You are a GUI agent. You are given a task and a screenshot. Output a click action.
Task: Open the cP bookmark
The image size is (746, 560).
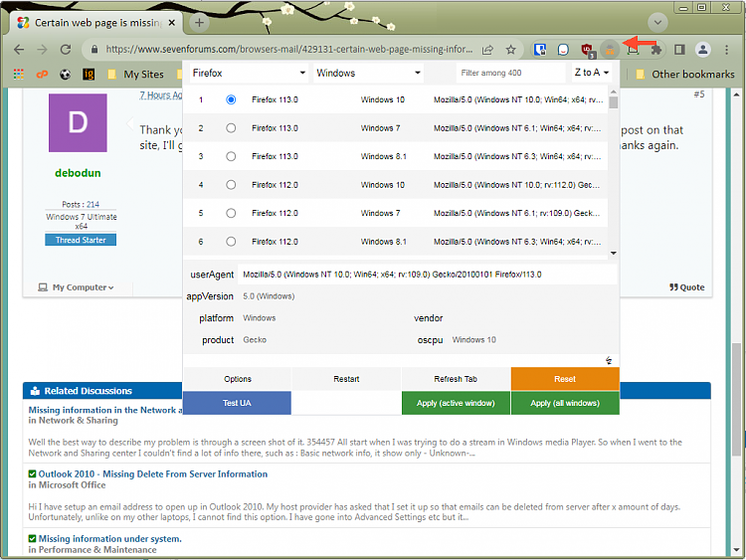pos(42,75)
